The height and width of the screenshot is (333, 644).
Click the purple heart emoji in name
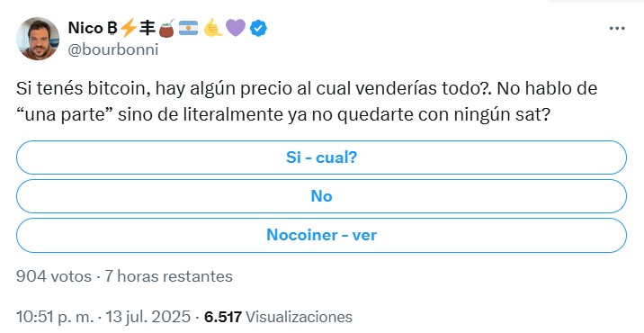pyautogui.click(x=236, y=29)
